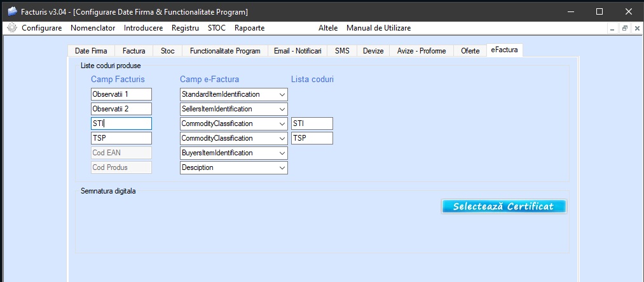Screen dimensions: 644x282
Task: Open the StandardItemIdentification dropdown
Action: [234, 94]
